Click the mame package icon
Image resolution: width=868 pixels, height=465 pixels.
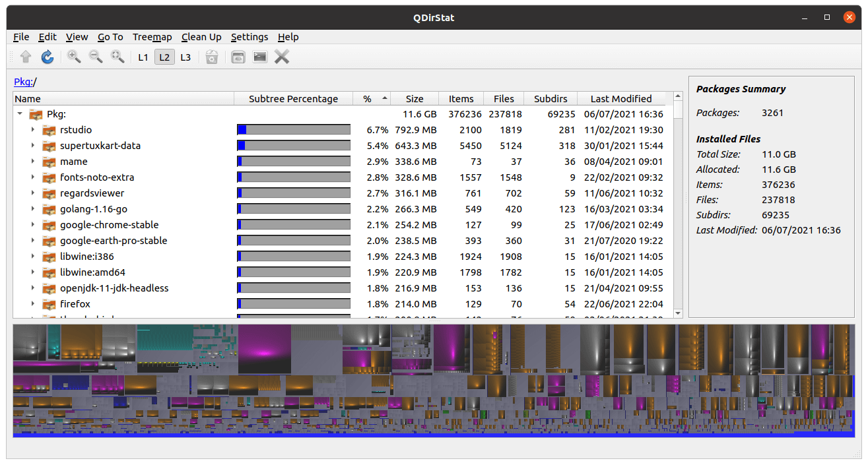click(50, 162)
